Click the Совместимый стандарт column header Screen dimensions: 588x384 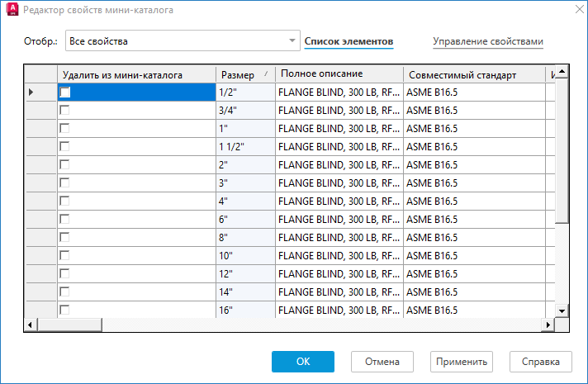pyautogui.click(x=474, y=74)
